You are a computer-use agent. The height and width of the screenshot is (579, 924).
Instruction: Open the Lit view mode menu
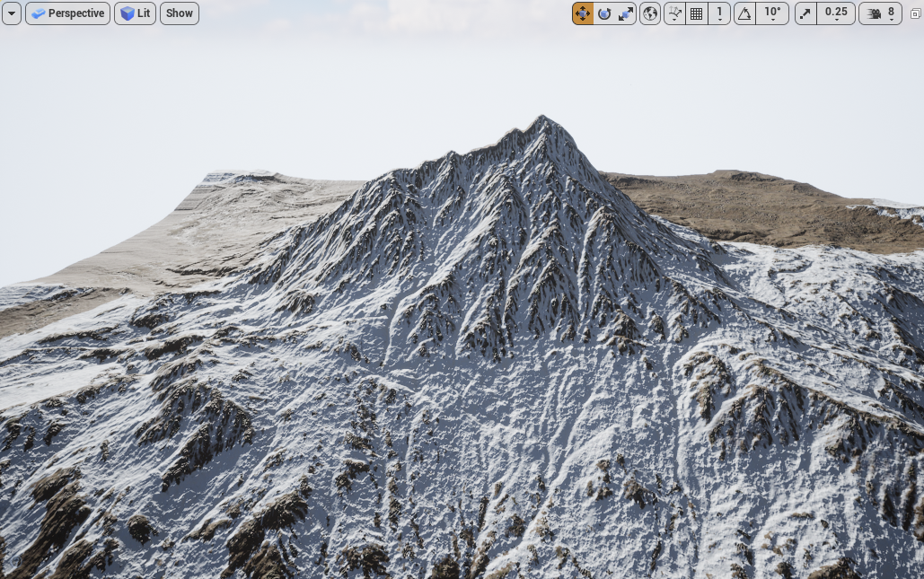(x=135, y=13)
